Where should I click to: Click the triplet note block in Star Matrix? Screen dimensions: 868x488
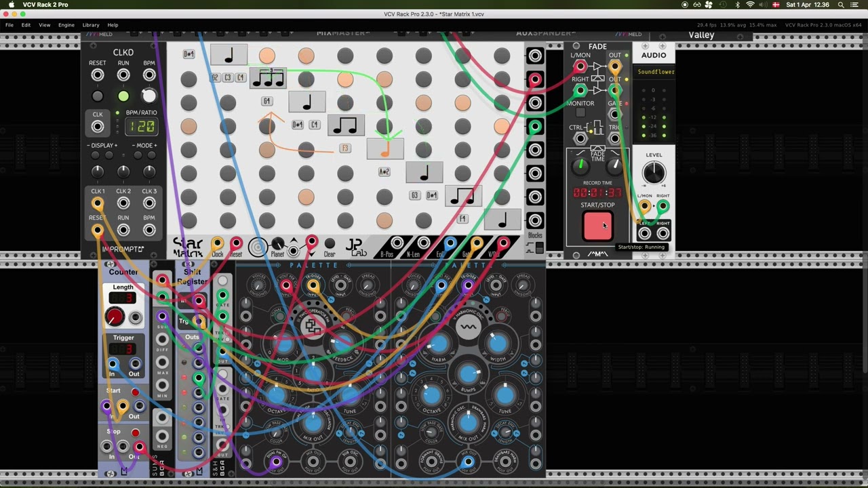[x=268, y=78]
